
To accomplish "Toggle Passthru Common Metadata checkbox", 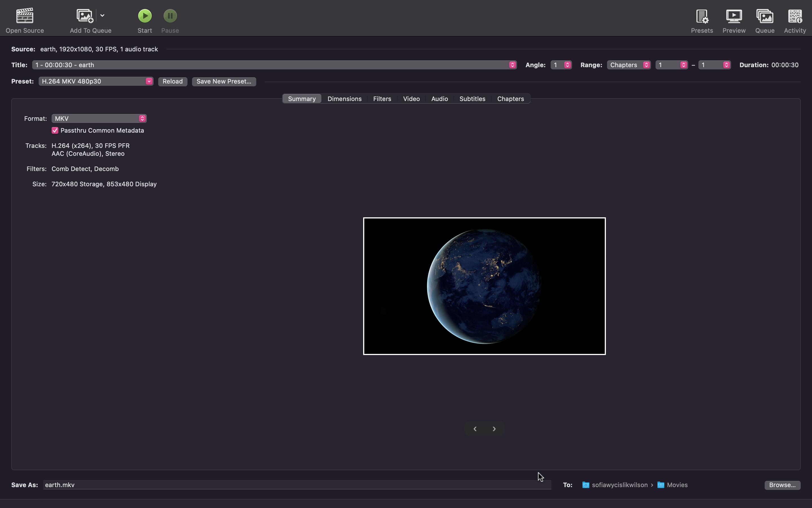I will pyautogui.click(x=55, y=130).
